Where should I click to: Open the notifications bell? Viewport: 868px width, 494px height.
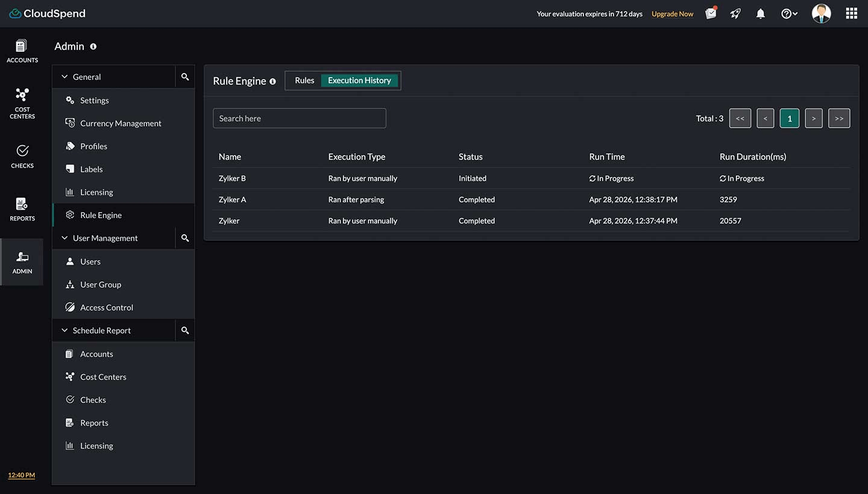[760, 13]
